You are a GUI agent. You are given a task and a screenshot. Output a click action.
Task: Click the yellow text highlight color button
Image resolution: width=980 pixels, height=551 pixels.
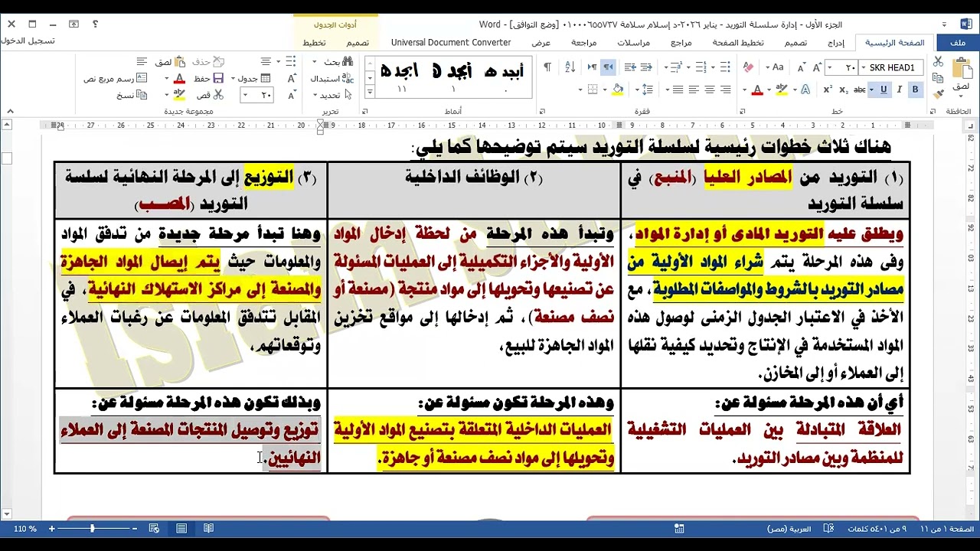click(782, 90)
